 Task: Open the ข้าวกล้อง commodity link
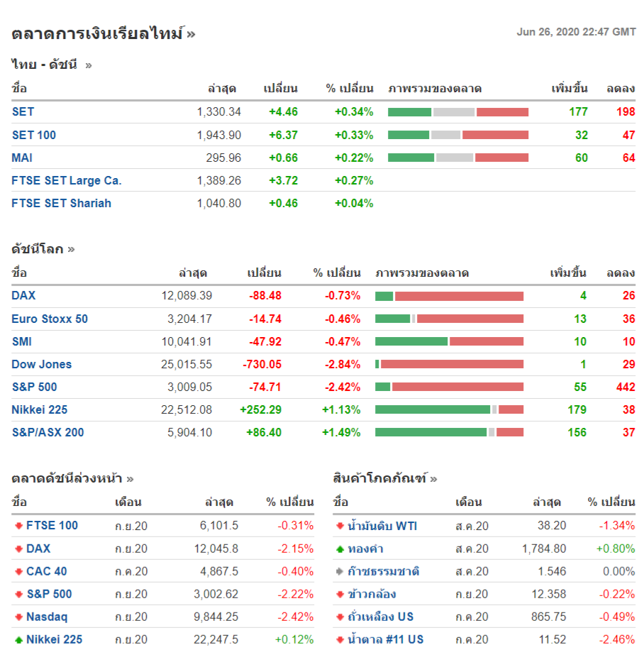pos(372,594)
